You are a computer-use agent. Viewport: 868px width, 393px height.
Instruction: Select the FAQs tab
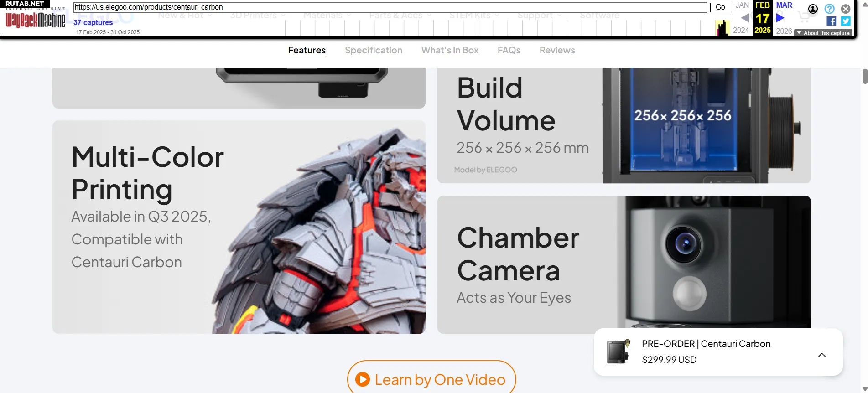[x=509, y=50]
